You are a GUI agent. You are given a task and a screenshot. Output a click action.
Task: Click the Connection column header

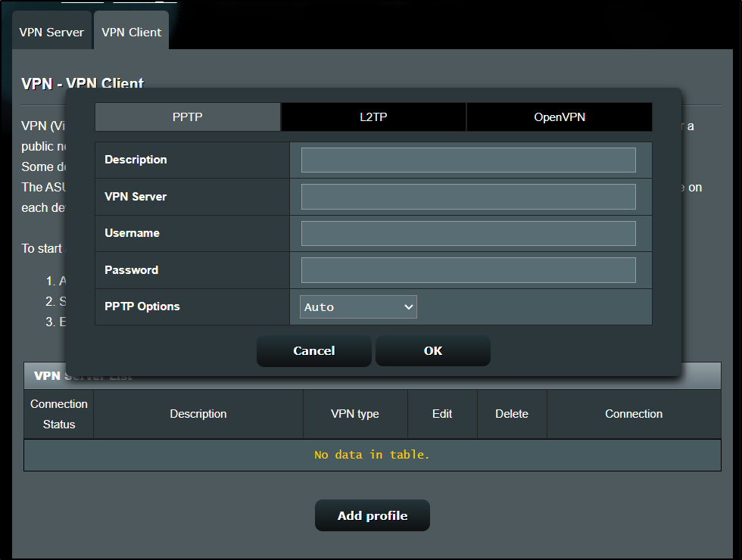[x=634, y=414]
